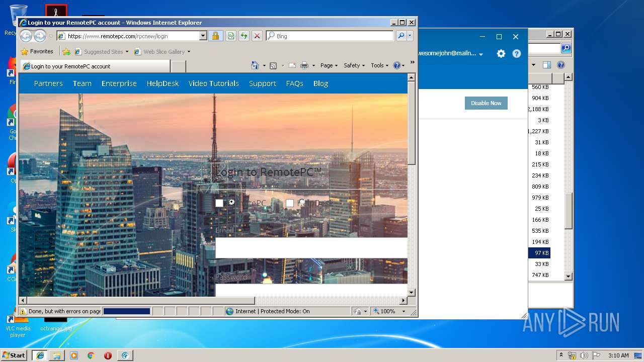This screenshot has height=362, width=644.
Task: Open Google Chrome from taskbar
Action: click(91, 355)
